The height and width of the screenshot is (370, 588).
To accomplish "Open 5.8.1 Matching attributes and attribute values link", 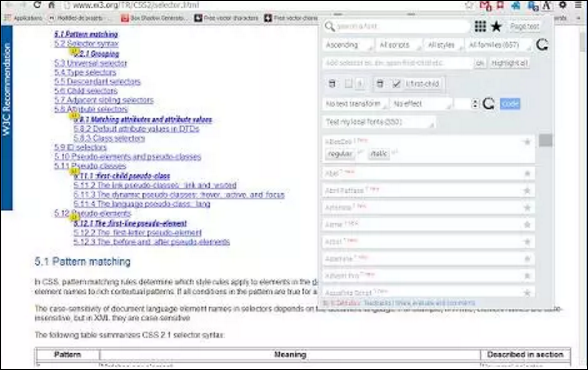I will [143, 120].
